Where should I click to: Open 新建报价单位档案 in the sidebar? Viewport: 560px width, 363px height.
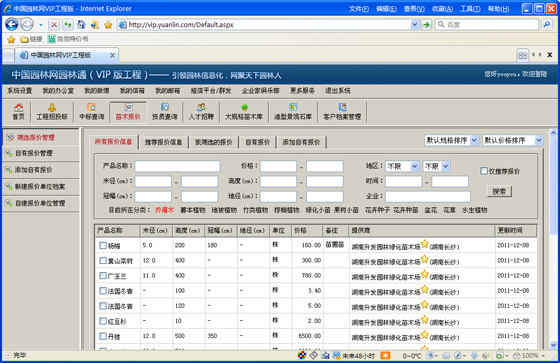click(40, 187)
